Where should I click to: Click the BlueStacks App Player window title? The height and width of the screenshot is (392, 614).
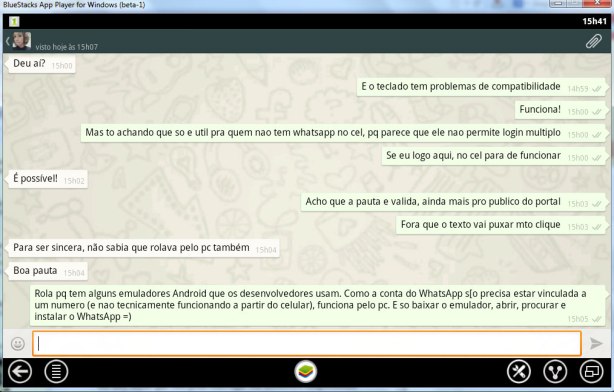[x=74, y=5]
